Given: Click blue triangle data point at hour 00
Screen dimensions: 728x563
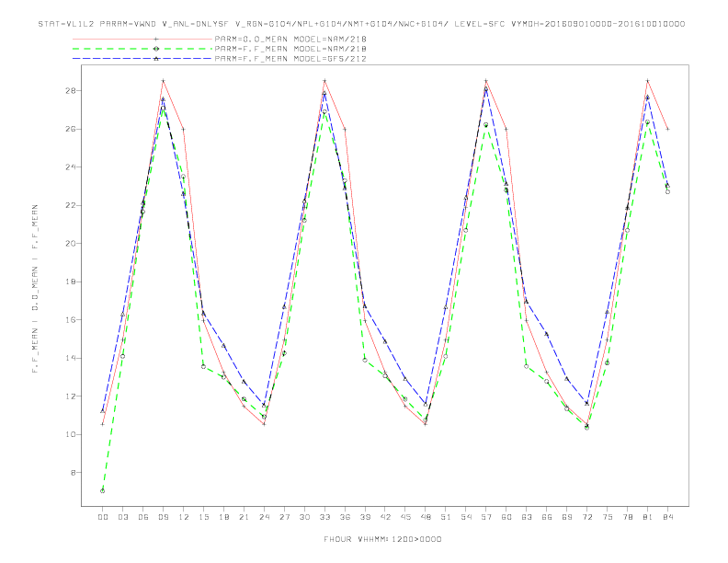Looking at the screenshot, I should coord(103,411).
